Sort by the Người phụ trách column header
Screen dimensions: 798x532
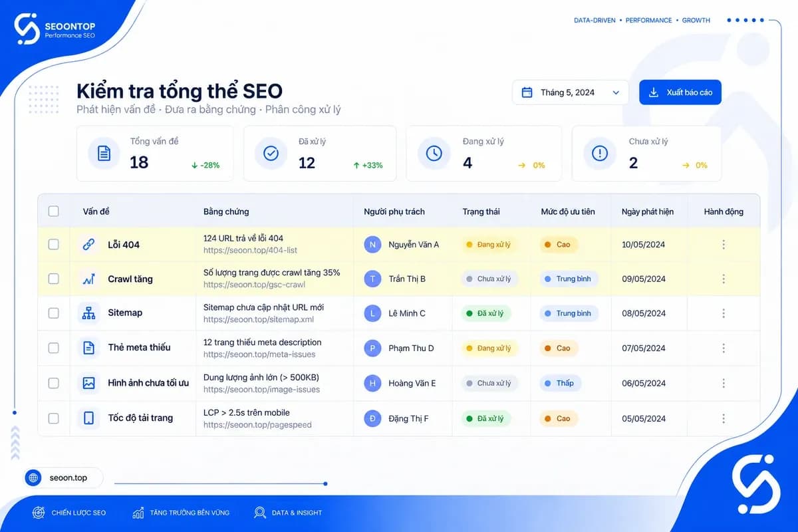click(x=394, y=211)
